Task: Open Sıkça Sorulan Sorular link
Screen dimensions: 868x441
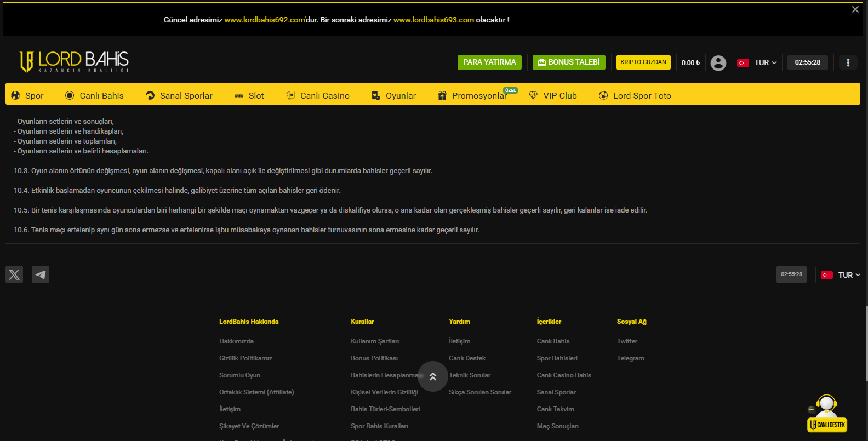Action: pyautogui.click(x=480, y=392)
